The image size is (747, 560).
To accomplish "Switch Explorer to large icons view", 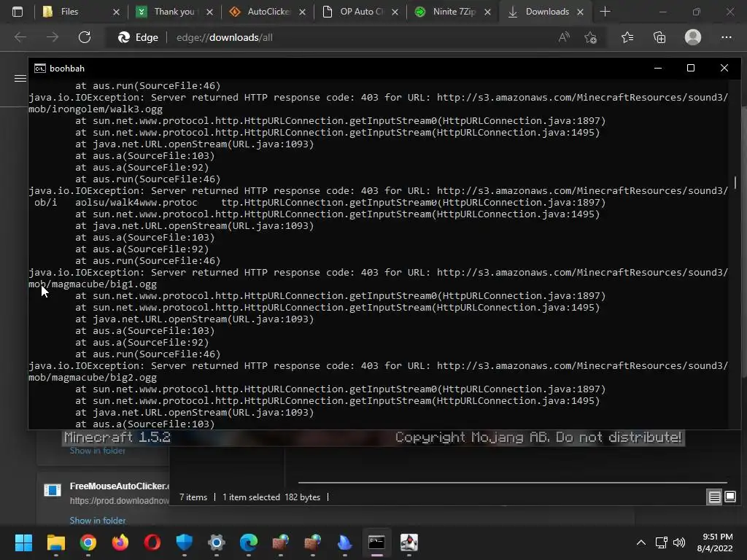I will coord(729,497).
